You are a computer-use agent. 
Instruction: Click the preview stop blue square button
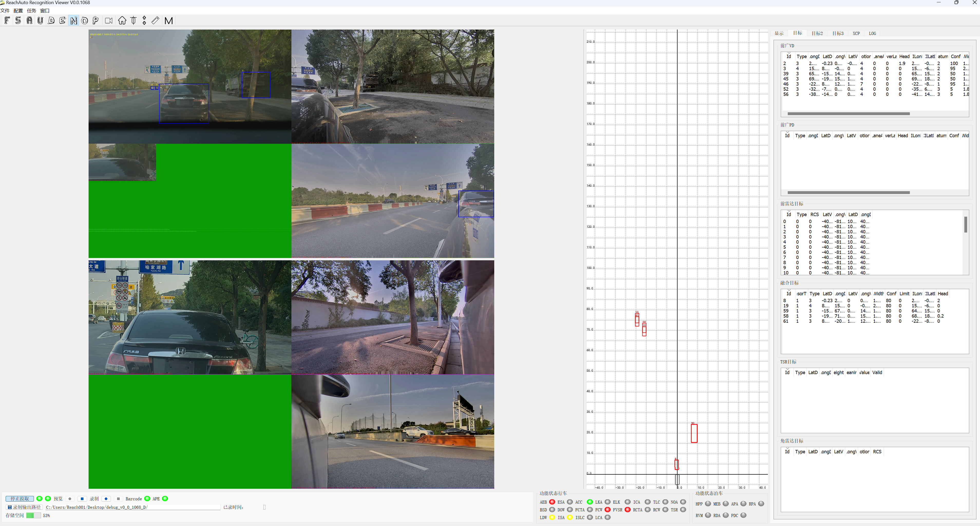click(82, 499)
